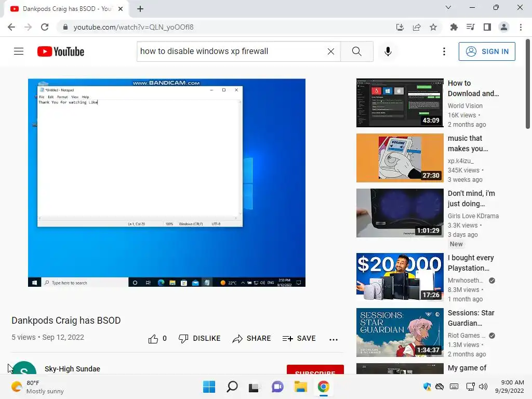Open clock showing 9:00 AM 9/29/2022
The height and width of the screenshot is (399, 532).
pos(510,387)
